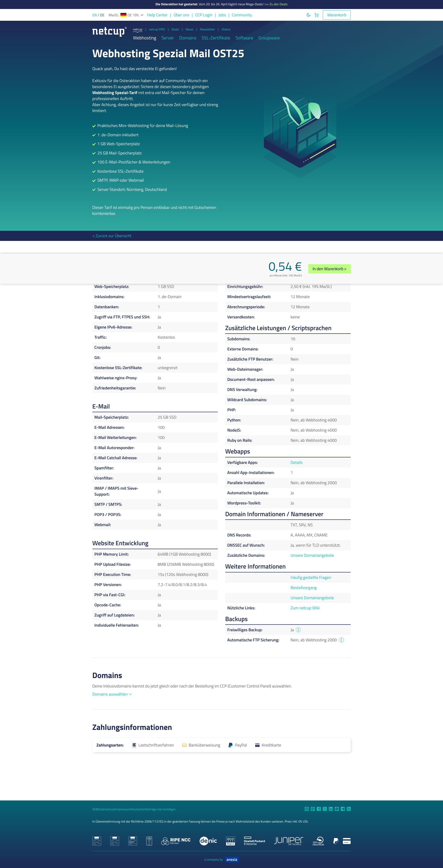Toggle dark mode with the moon icon
The height and width of the screenshot is (868, 443).
pos(308,15)
